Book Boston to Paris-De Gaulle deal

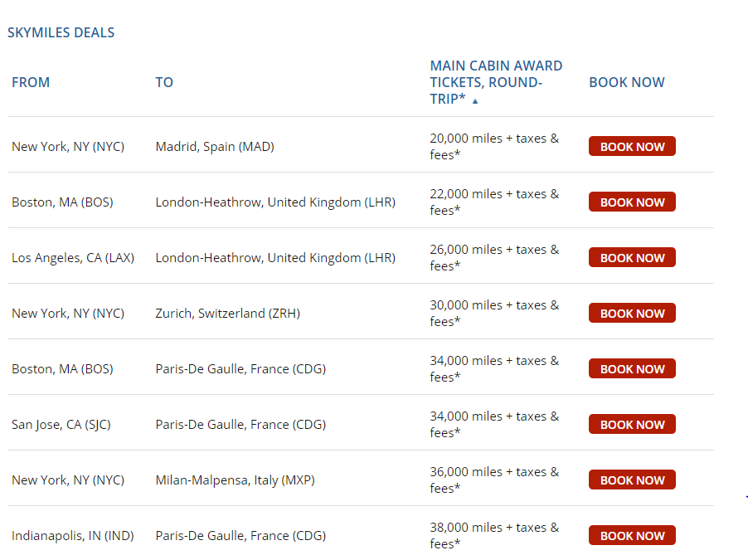point(632,369)
